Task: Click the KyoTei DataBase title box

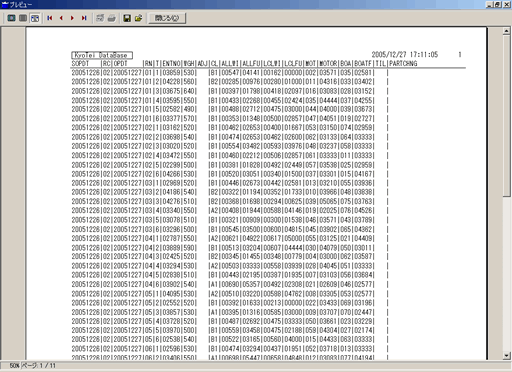Action: 102,55
